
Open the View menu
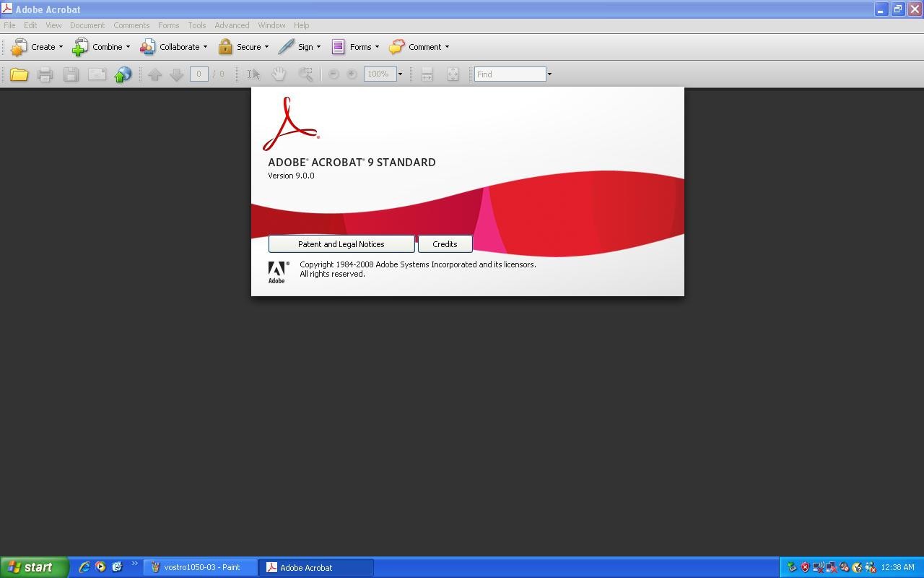tap(53, 25)
